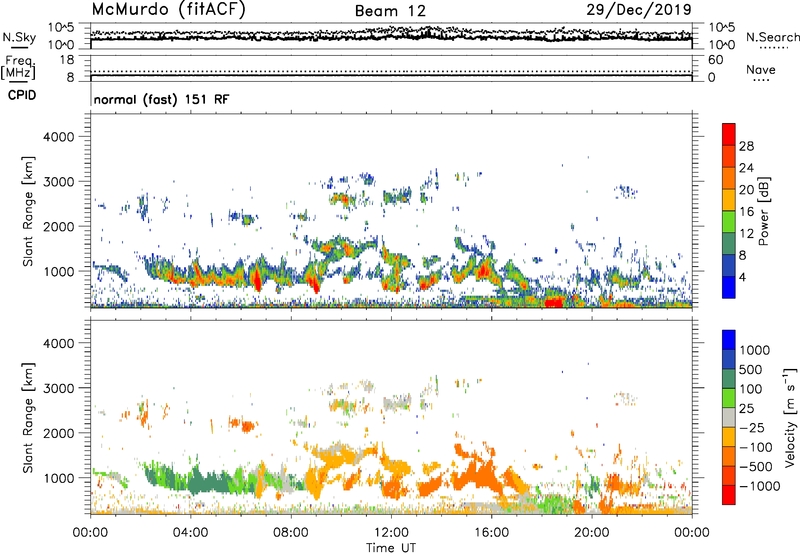800x554 pixels.
Task: Click the 'Freq. [MHz]' axis label
Action: pyautogui.click(x=18, y=68)
